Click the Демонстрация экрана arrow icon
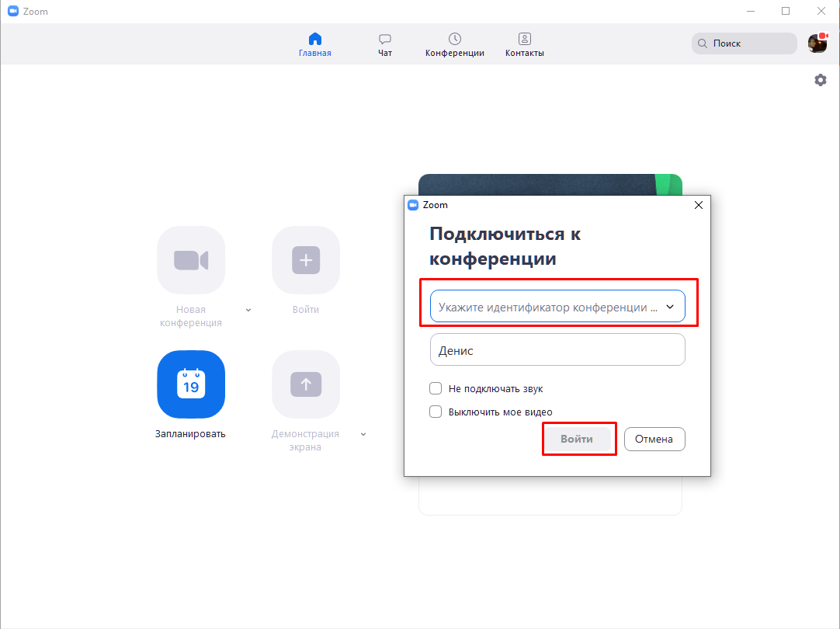 tap(306, 384)
